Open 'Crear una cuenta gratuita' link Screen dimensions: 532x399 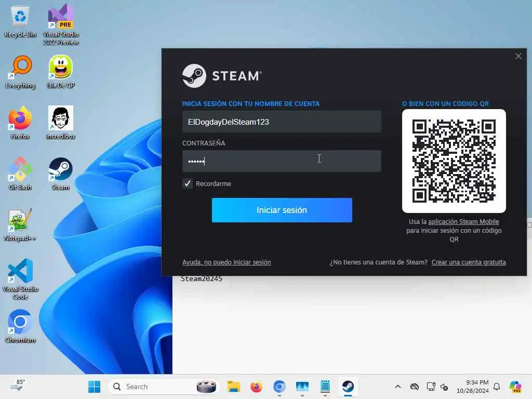(469, 262)
